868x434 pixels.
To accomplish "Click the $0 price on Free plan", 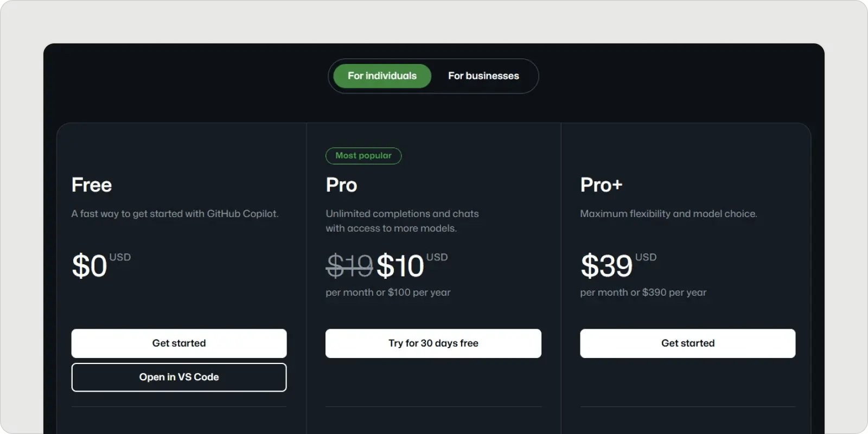I will [90, 266].
